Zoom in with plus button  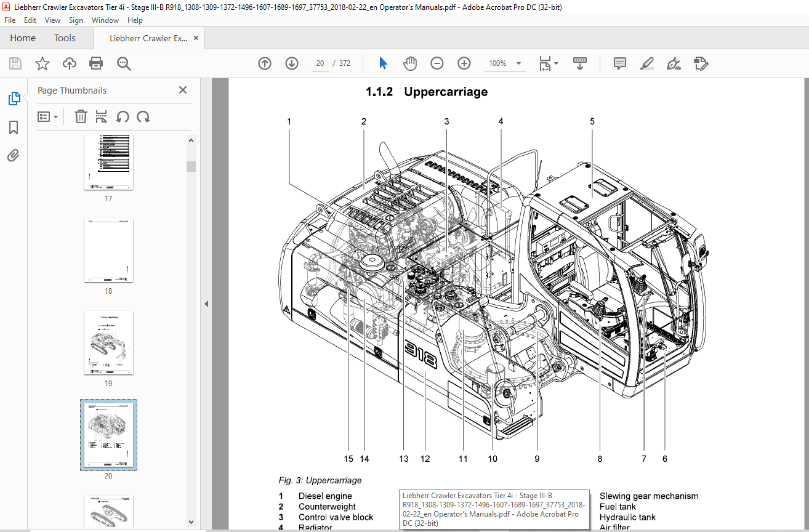(464, 63)
